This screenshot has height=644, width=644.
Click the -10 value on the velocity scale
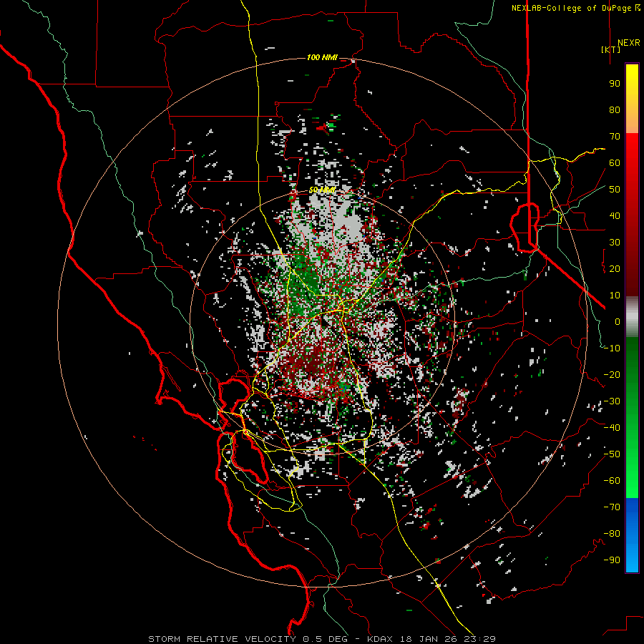[x=612, y=348]
